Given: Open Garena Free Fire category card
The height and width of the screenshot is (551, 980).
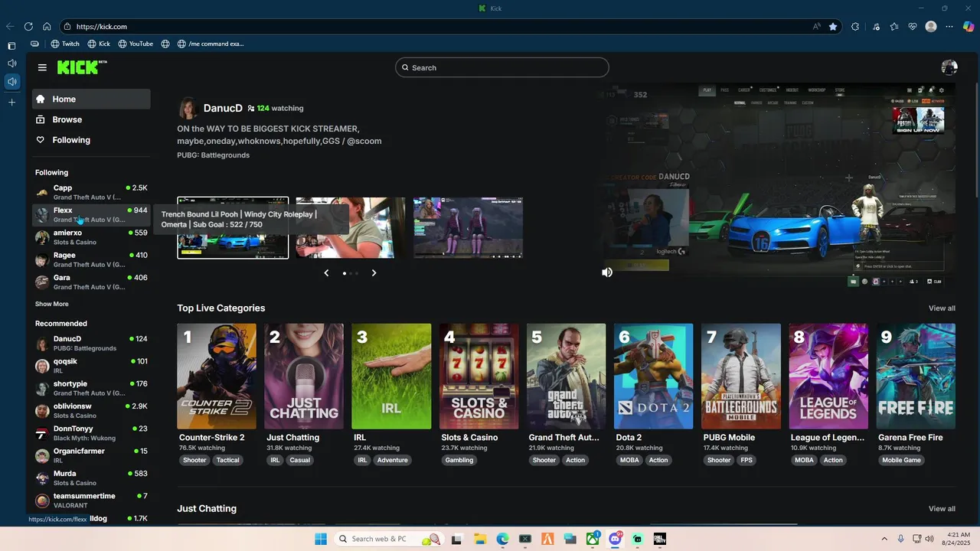Looking at the screenshot, I should coord(916,376).
